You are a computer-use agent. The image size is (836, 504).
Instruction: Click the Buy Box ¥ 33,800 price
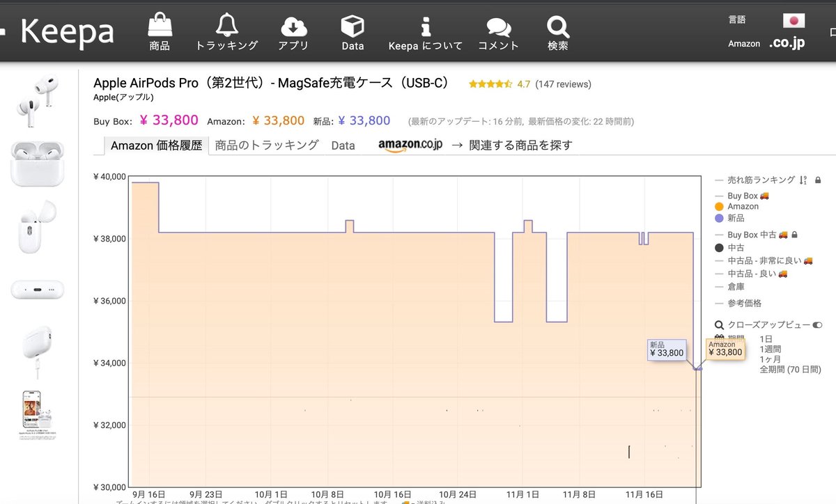click(x=169, y=120)
